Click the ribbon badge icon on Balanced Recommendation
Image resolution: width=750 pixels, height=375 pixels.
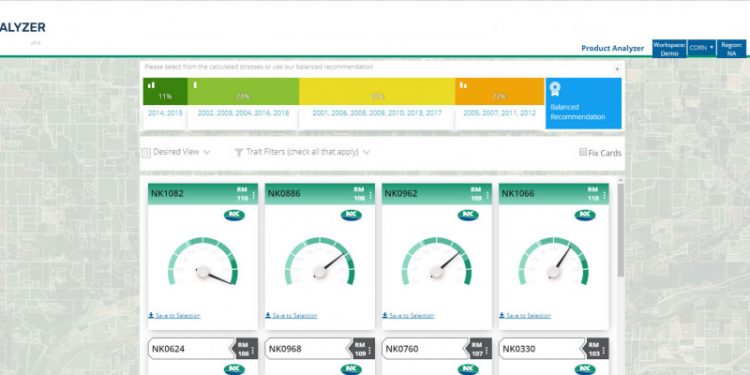tap(555, 89)
